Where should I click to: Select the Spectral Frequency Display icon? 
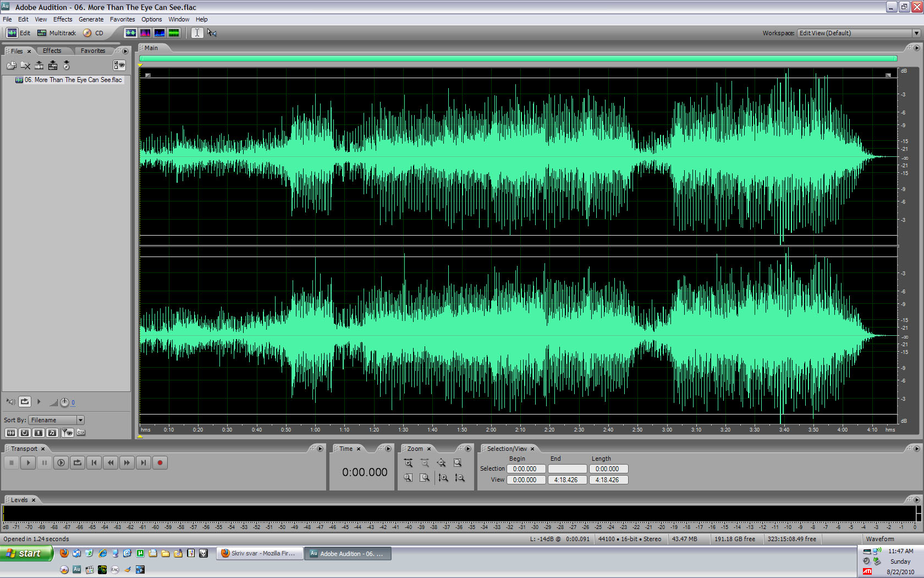145,33
